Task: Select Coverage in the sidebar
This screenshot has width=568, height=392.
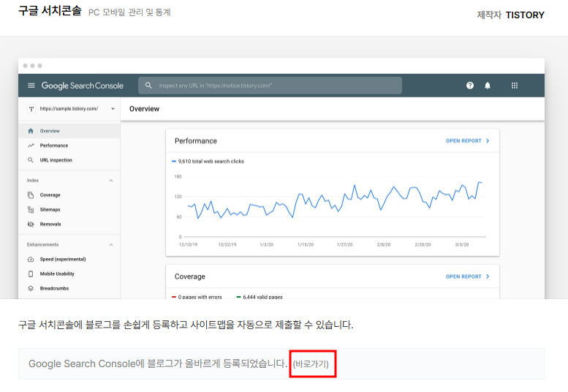Action: pos(69,195)
